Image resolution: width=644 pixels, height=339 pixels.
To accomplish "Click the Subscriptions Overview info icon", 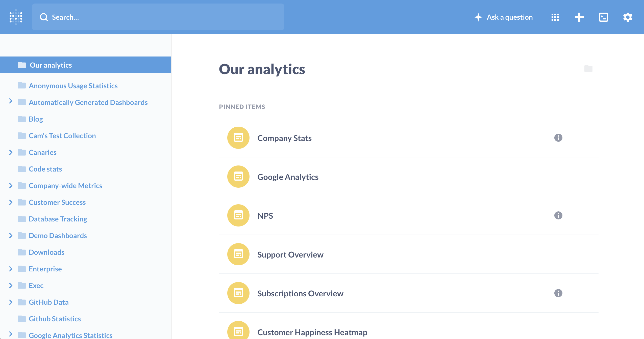I will 558,293.
